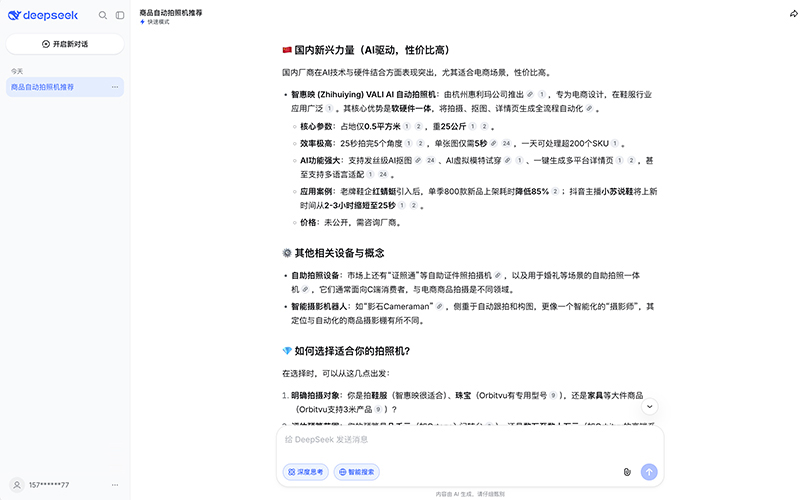Click the bold label 明确拍摄对象
This screenshot has height=500, width=800.
(x=315, y=395)
